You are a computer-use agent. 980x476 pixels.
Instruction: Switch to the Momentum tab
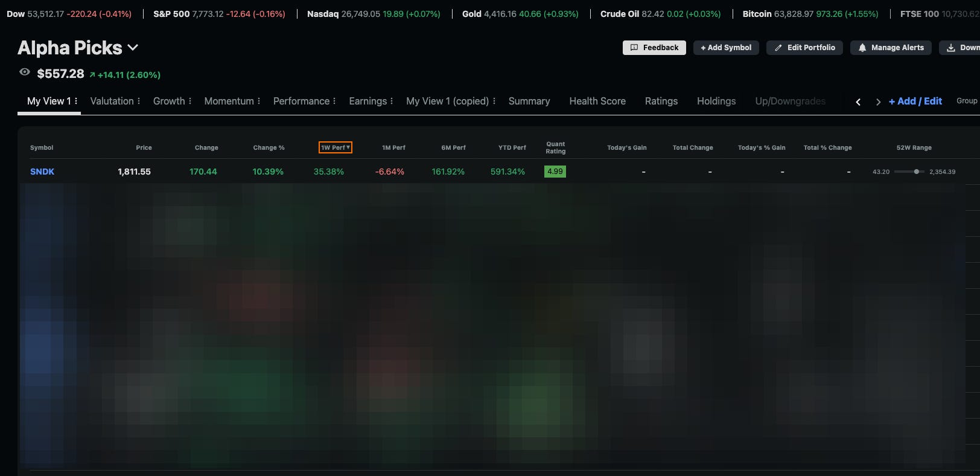pos(229,101)
